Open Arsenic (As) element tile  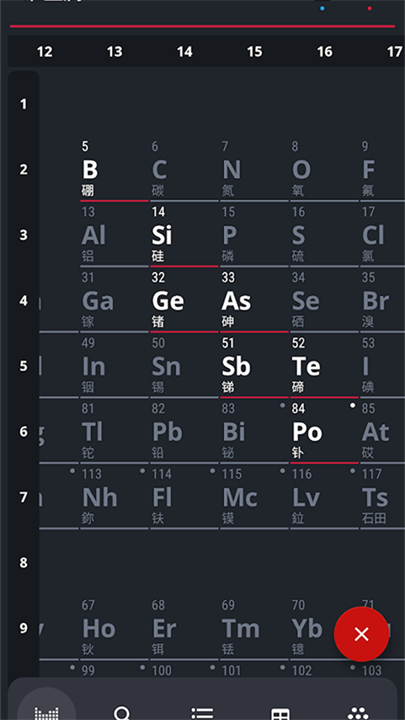[x=254, y=301]
